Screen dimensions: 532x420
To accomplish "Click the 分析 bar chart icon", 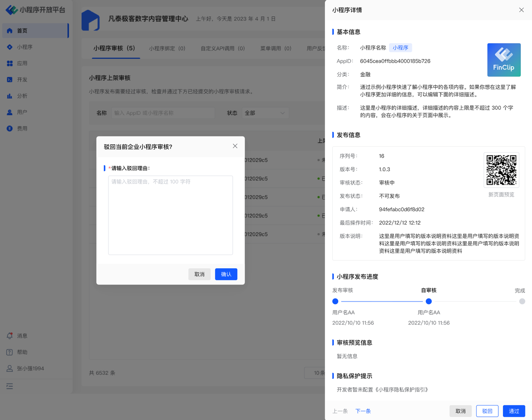I will pos(10,96).
